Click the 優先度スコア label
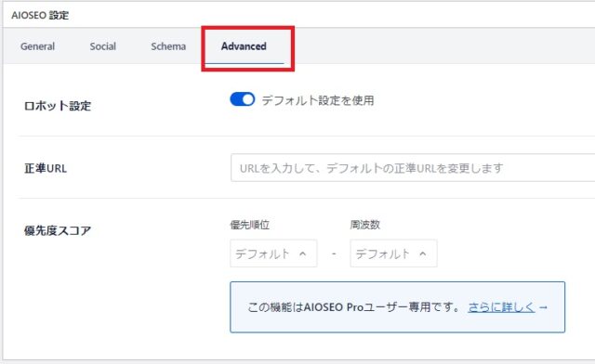Viewport: 595px width, 364px height. click(58, 230)
